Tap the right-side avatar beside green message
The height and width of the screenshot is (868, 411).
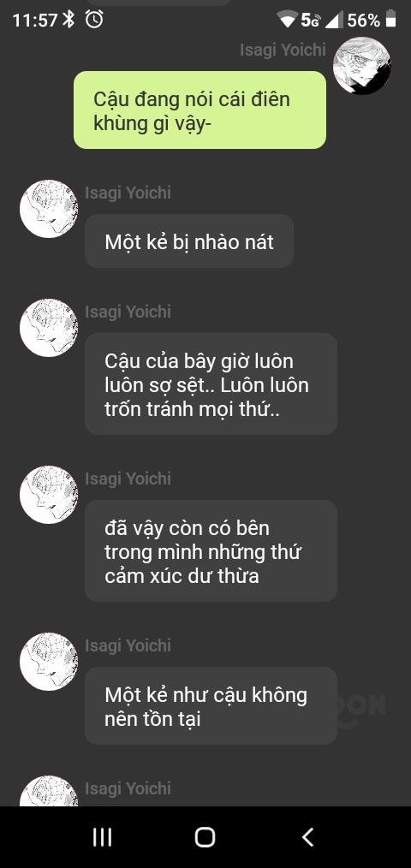(361, 65)
